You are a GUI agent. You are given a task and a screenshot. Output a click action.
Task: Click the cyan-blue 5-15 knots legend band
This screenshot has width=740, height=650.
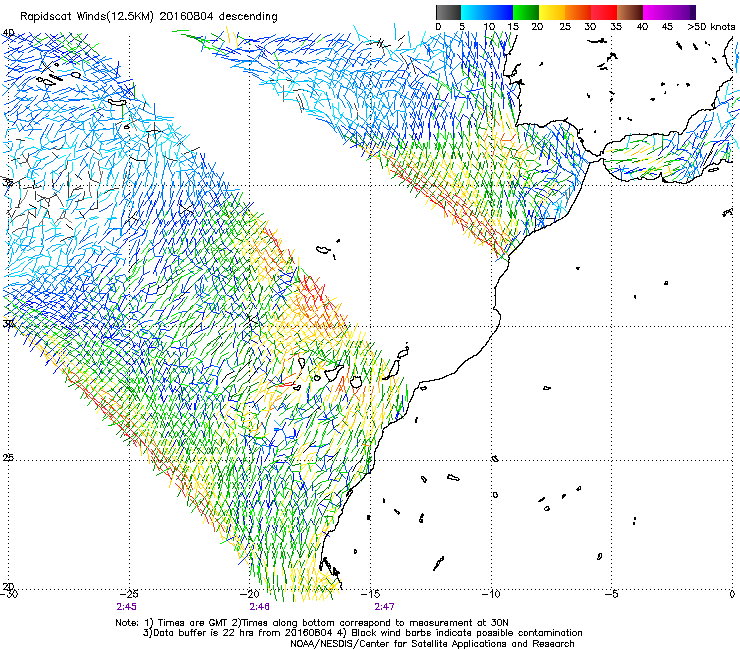click(487, 12)
